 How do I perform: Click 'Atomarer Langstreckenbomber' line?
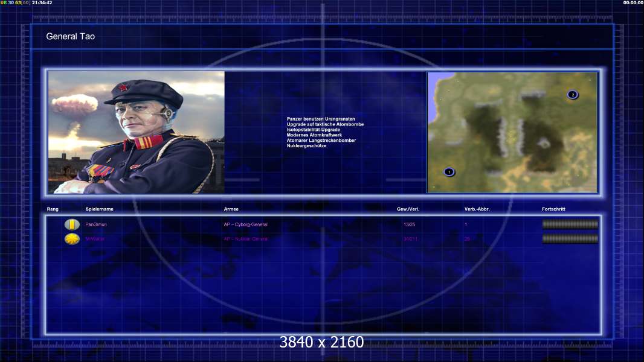(321, 140)
